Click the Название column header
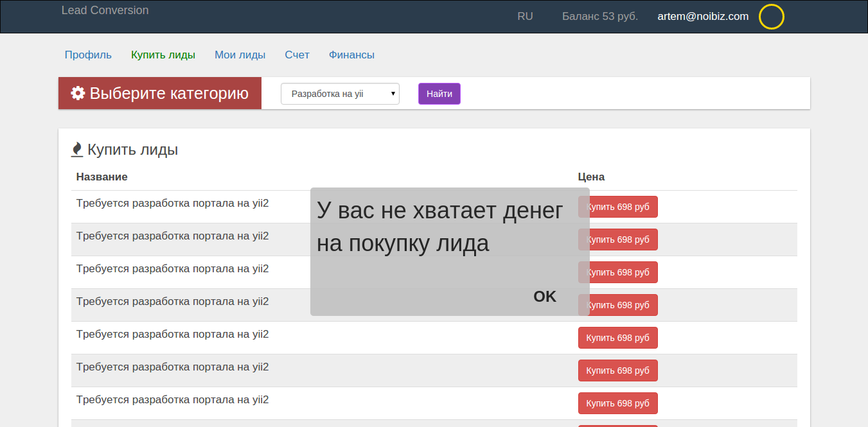The image size is (868, 427). click(102, 177)
